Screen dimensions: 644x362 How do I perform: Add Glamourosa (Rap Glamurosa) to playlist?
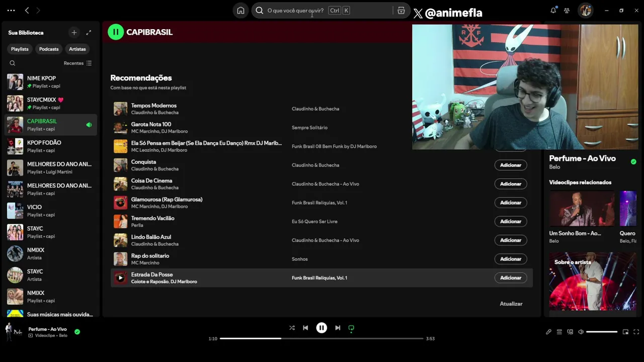coord(511,203)
